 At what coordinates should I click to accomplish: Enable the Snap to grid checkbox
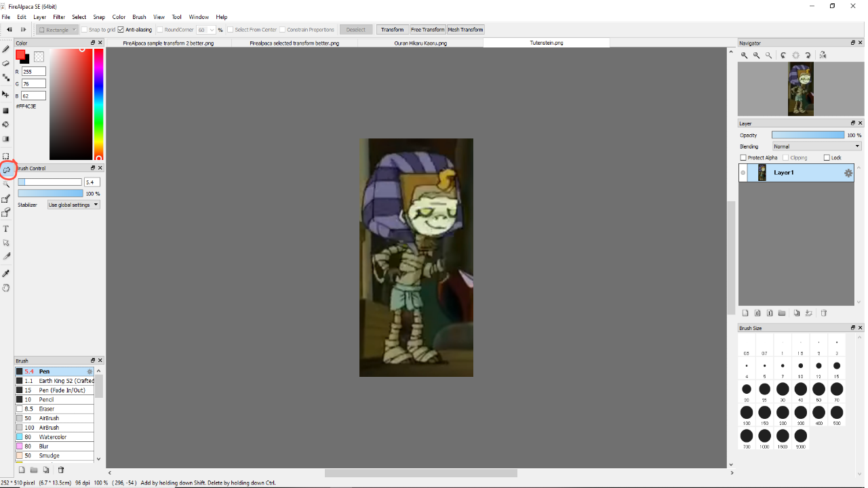point(84,30)
